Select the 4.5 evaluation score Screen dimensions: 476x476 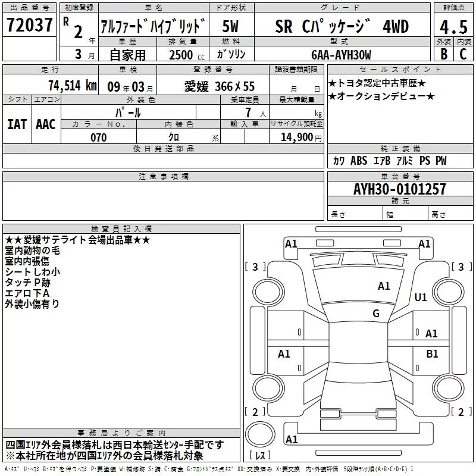tap(453, 27)
